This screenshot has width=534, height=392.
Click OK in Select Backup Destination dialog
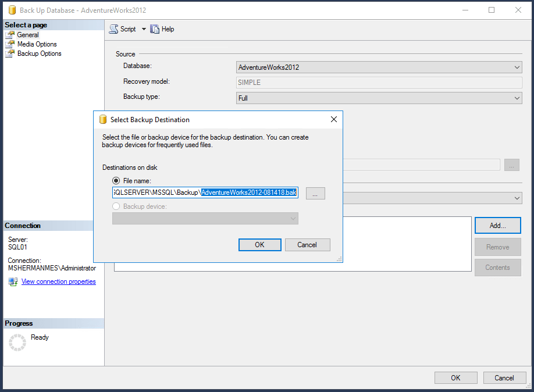[259, 245]
